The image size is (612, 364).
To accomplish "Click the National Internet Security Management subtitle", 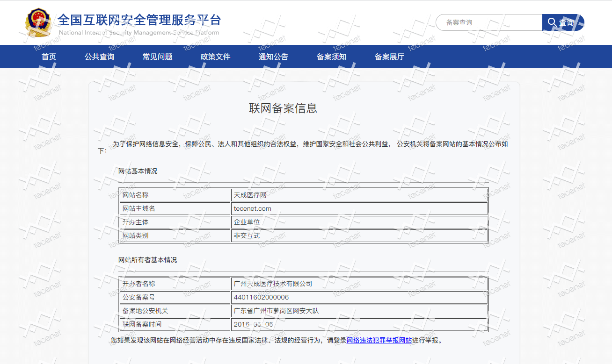I will click(139, 33).
